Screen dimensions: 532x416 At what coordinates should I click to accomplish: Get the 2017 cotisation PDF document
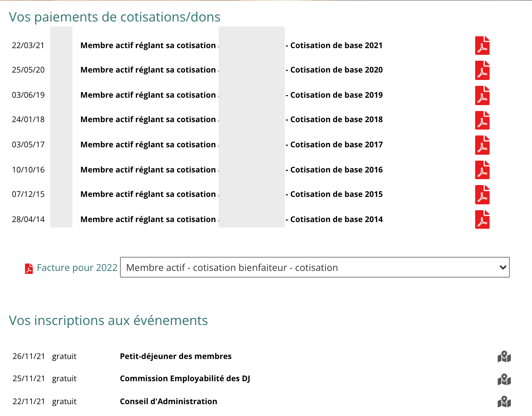click(482, 145)
